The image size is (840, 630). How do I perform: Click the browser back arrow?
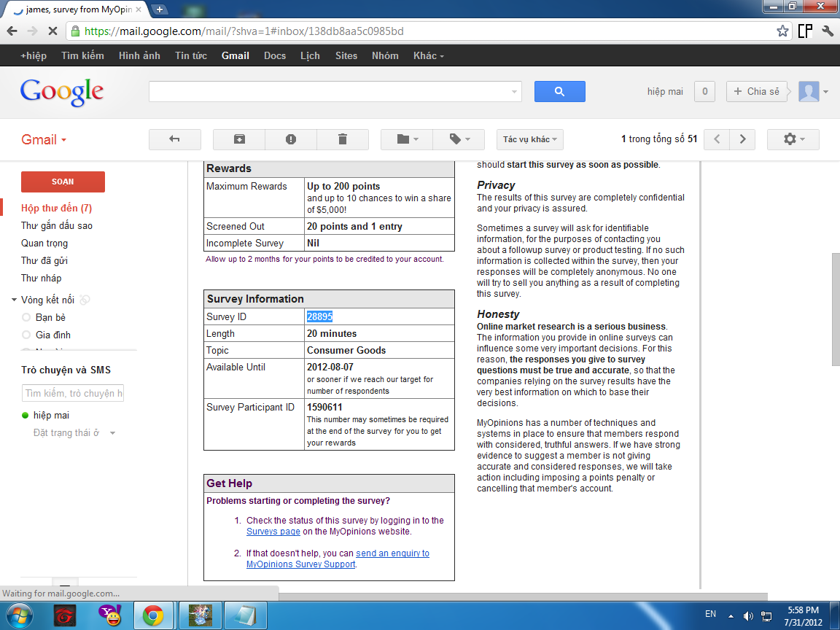pyautogui.click(x=12, y=31)
